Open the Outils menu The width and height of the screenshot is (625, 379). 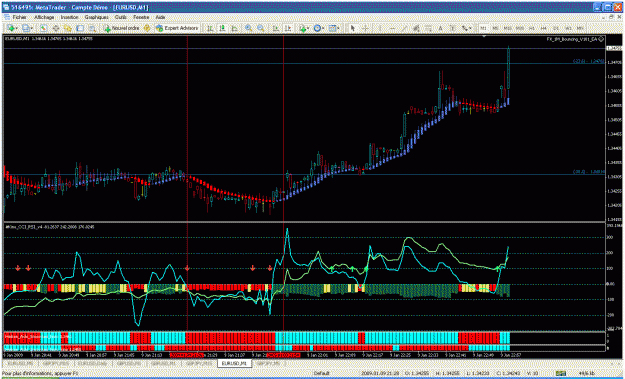tap(121, 18)
